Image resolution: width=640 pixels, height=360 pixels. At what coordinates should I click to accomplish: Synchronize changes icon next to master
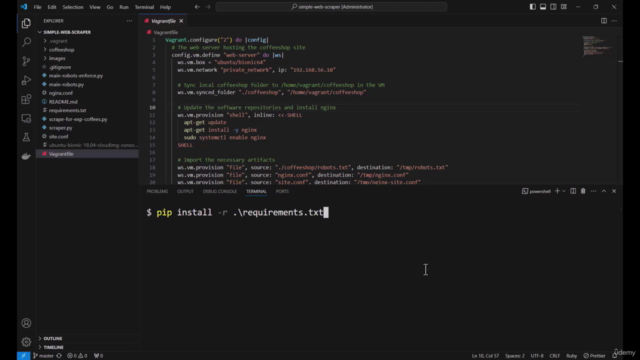point(59,356)
